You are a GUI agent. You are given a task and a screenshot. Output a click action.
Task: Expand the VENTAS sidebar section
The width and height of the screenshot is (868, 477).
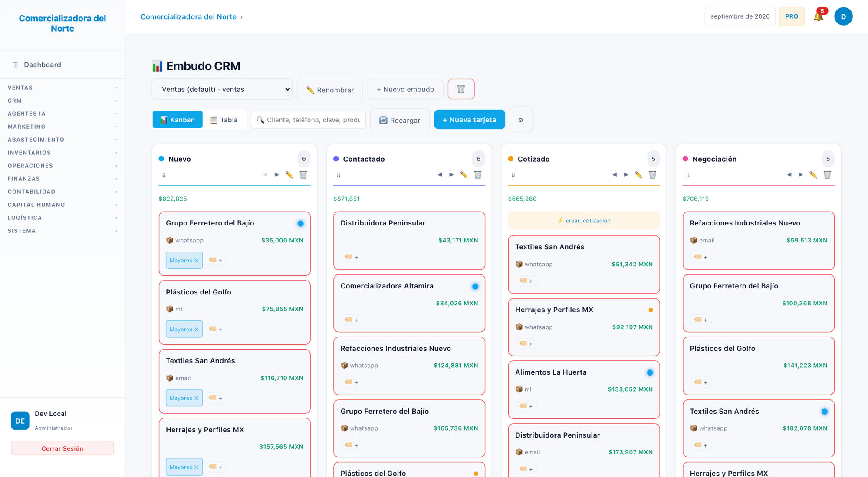pyautogui.click(x=62, y=88)
